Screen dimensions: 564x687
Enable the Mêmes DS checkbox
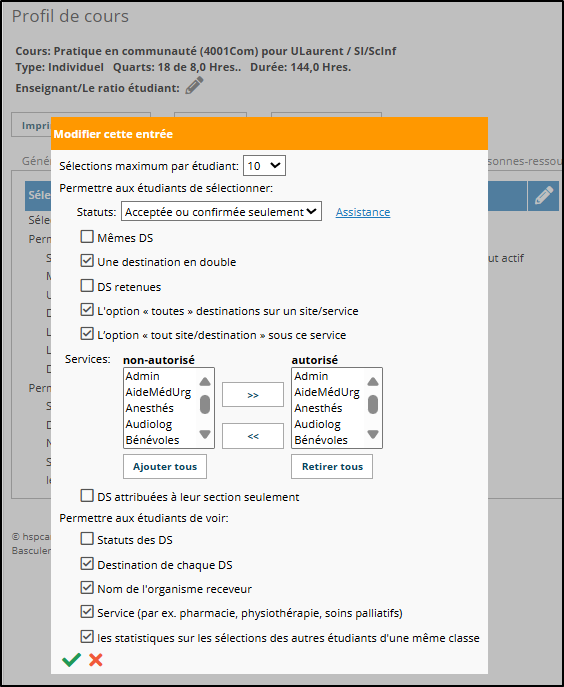tap(87, 237)
